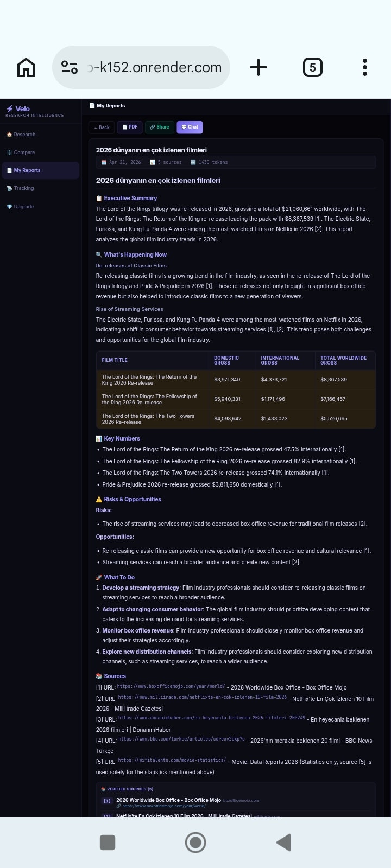The width and height of the screenshot is (391, 868).
Task: Tap the browser home icon
Action: [x=26, y=67]
